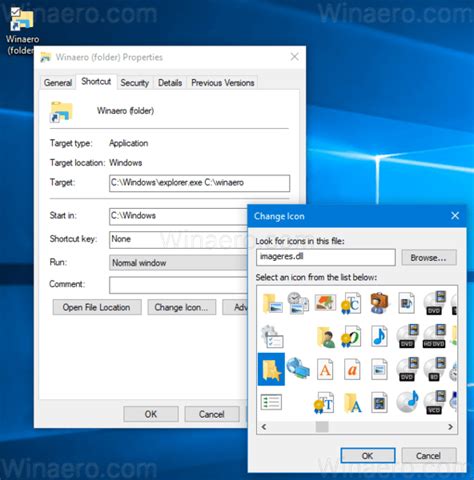Select the OpenType O font icon
The height and width of the screenshot is (480, 474).
coord(351,337)
